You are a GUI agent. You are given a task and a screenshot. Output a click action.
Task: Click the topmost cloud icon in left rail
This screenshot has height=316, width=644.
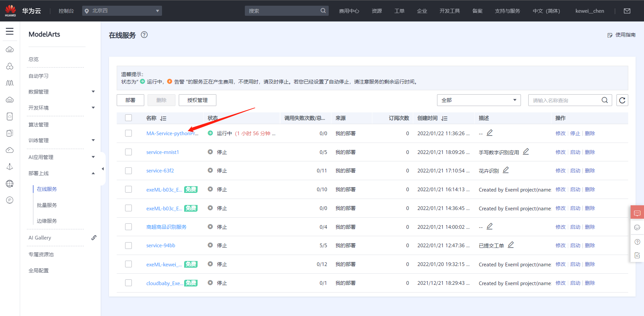(x=10, y=50)
